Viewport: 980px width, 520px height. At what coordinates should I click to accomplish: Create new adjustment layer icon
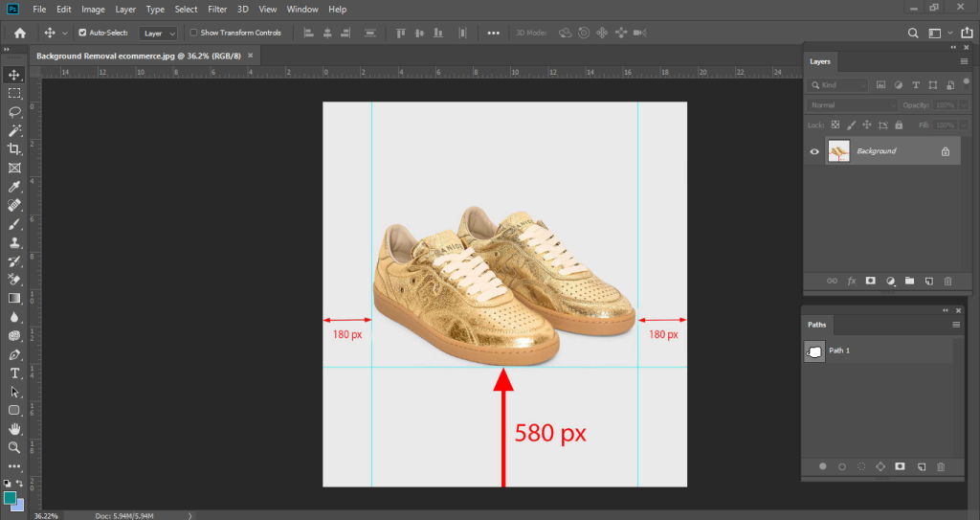[x=890, y=281]
